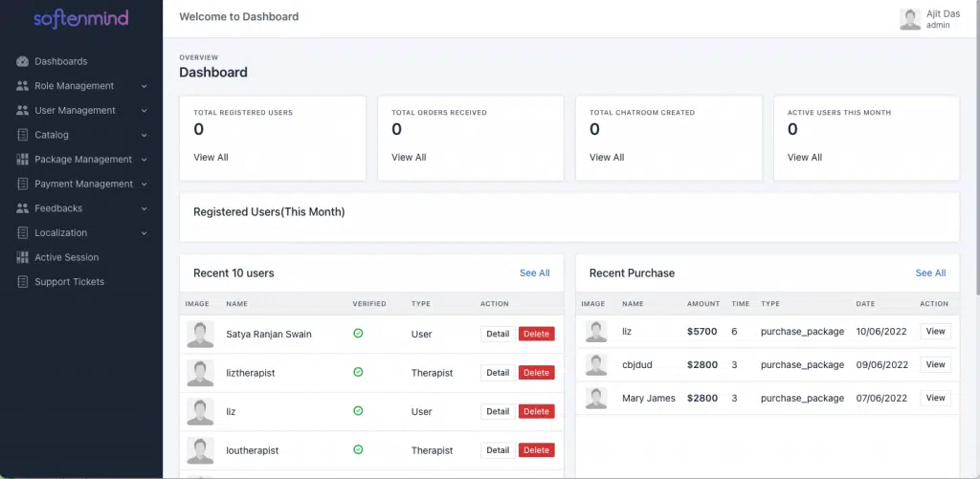Screen dimensions: 980x479
Task: Click cbjdud's purchase profile image
Action: coord(596,364)
